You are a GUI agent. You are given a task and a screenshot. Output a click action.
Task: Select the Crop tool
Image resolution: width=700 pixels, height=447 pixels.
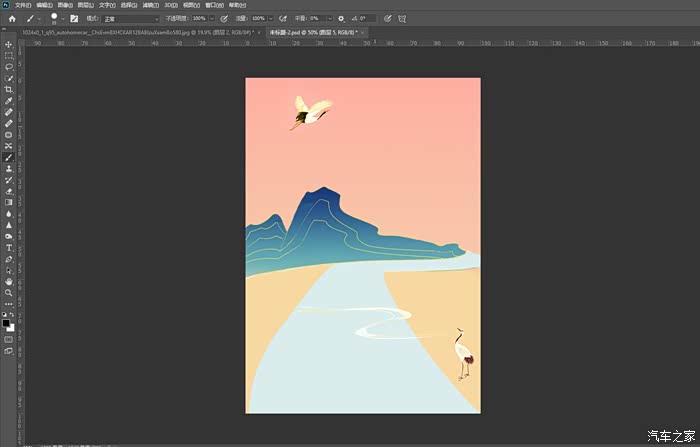pyautogui.click(x=9, y=90)
